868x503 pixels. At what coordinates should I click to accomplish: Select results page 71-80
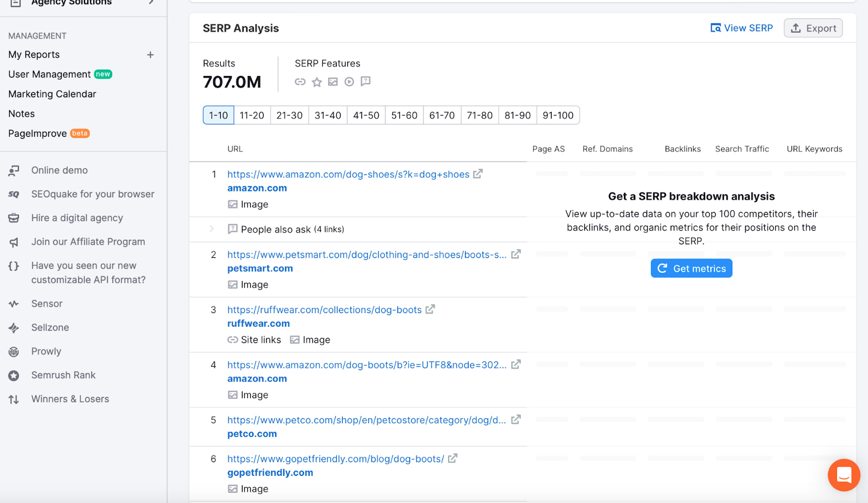pyautogui.click(x=480, y=115)
